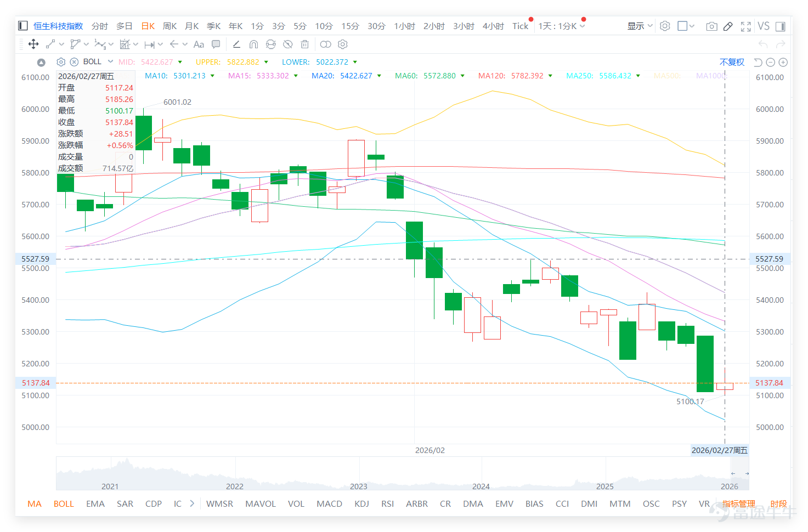Open 指标管理 indicator management

pyautogui.click(x=738, y=503)
